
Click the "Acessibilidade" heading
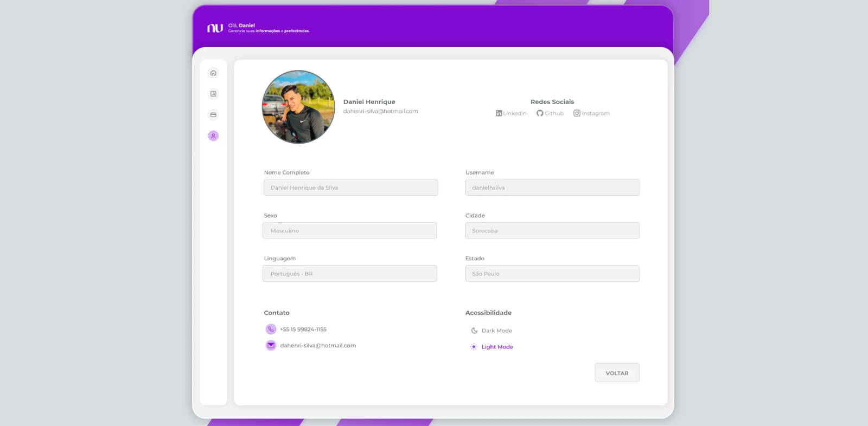click(488, 313)
